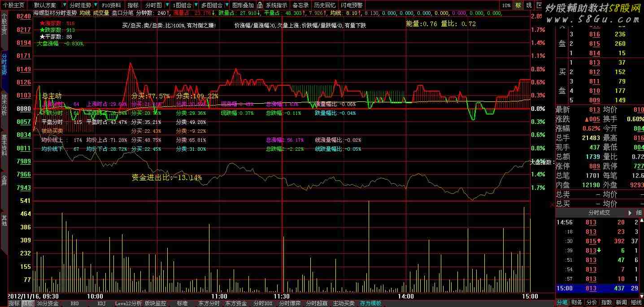This screenshot has width=644, height=307.
Task: Select the 标准 bottom tab
Action: [182, 303]
